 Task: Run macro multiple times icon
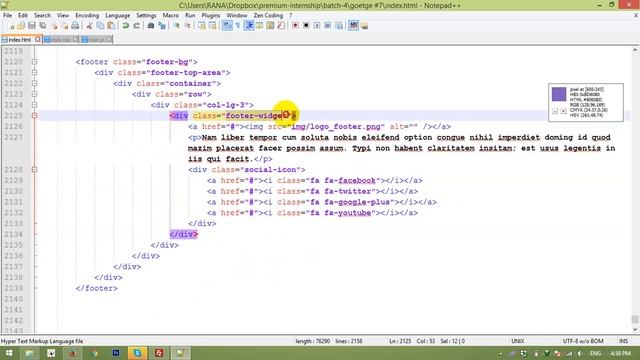328,26
